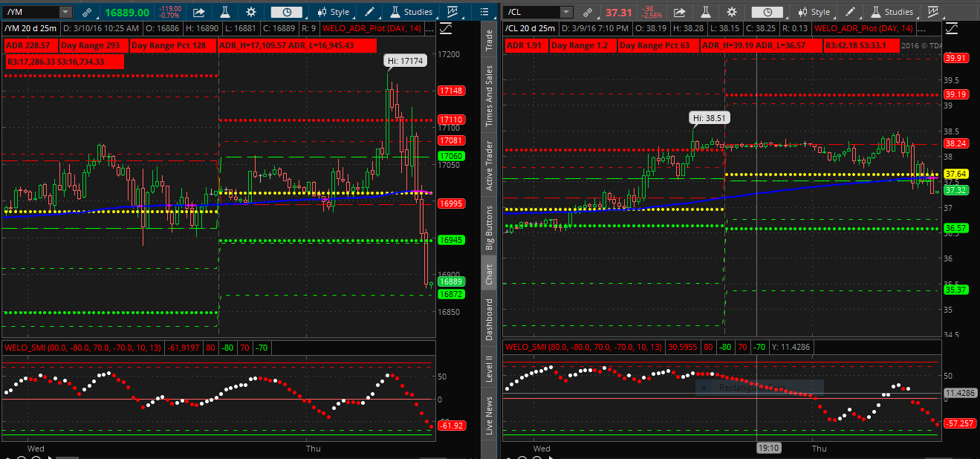Click the curve scale icon on /YM price axis

coord(446,28)
